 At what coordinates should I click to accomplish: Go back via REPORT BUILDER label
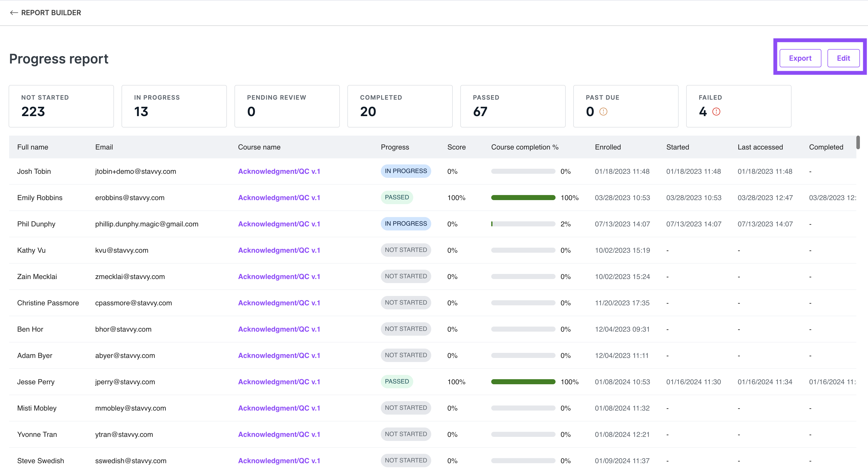click(x=51, y=13)
